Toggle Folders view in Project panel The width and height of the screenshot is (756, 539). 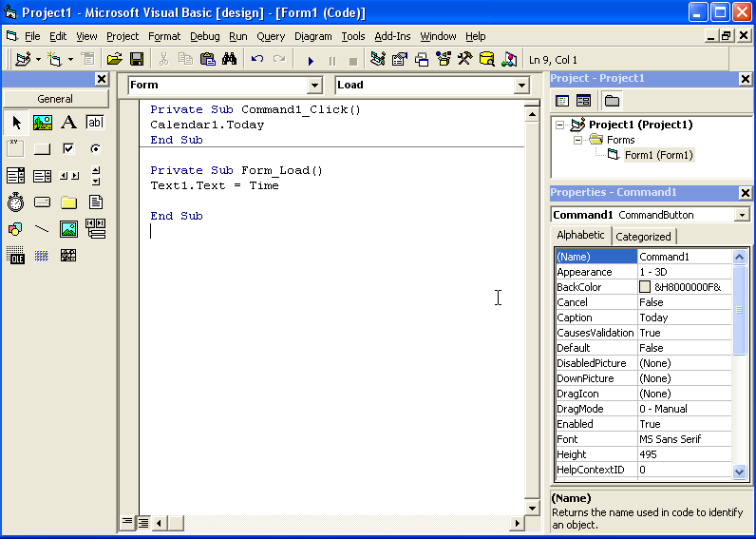[612, 101]
